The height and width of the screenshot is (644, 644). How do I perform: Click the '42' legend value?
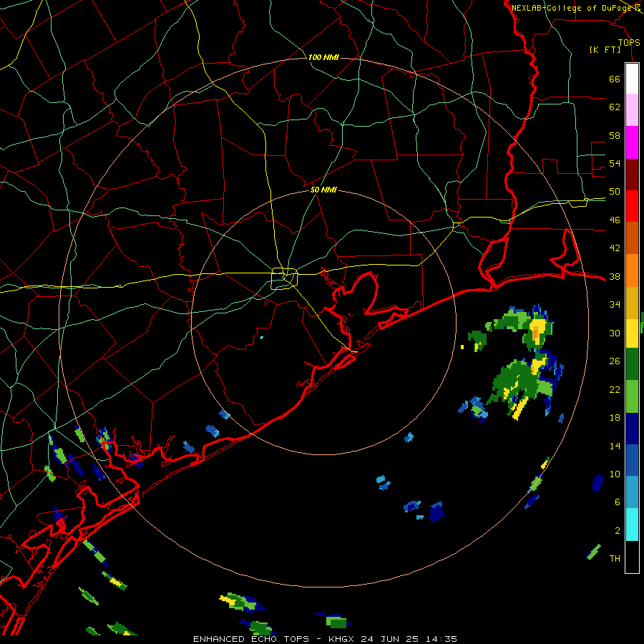[615, 248]
